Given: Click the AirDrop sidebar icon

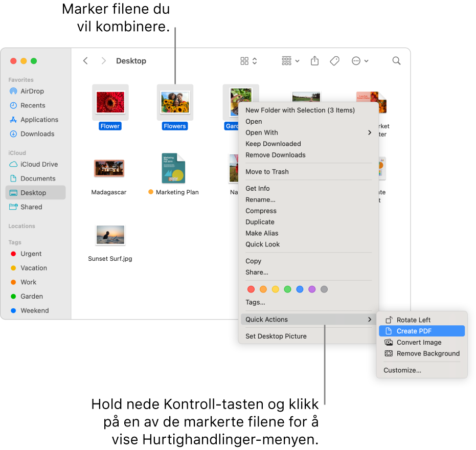Looking at the screenshot, I should tap(13, 91).
